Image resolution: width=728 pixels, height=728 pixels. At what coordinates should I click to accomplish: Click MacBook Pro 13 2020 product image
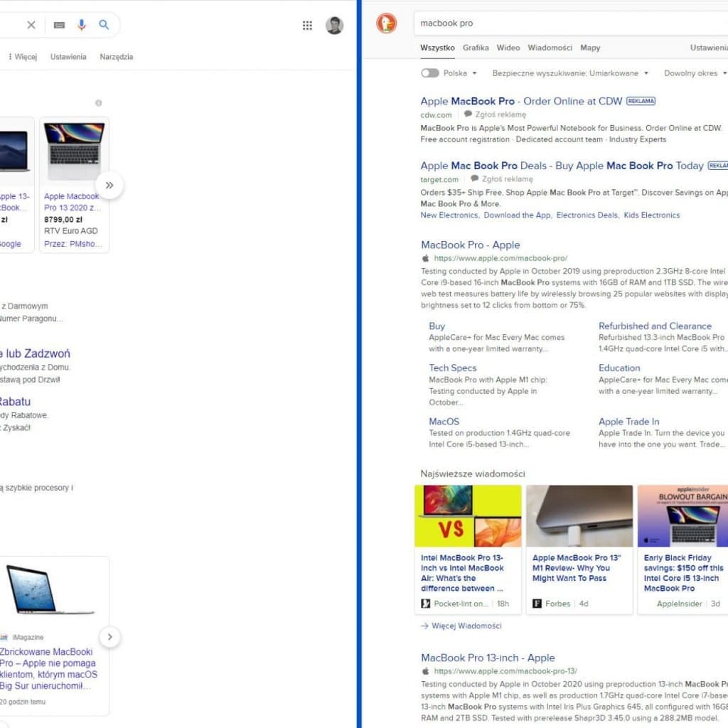pyautogui.click(x=74, y=151)
